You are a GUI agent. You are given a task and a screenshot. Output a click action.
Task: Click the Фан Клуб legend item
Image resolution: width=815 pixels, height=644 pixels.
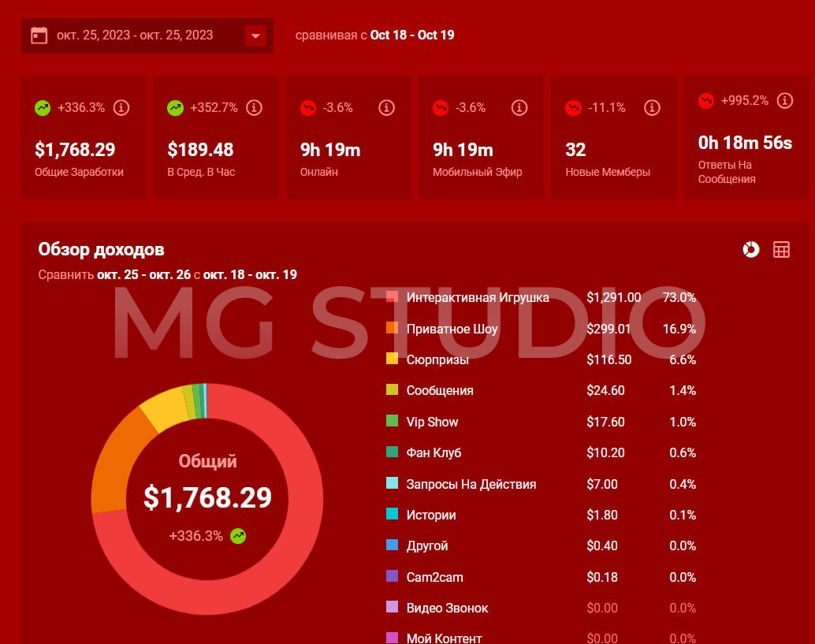tap(434, 452)
